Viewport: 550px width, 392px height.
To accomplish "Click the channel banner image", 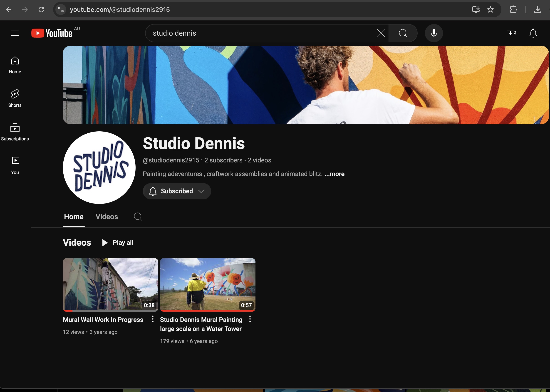I will [x=306, y=85].
